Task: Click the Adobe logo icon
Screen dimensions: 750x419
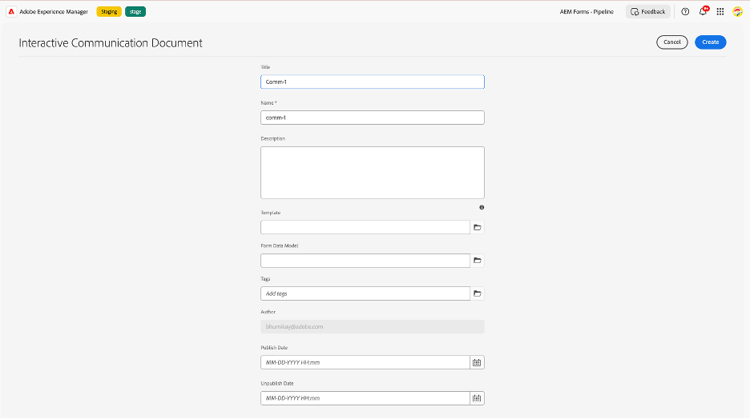Action: (x=10, y=12)
